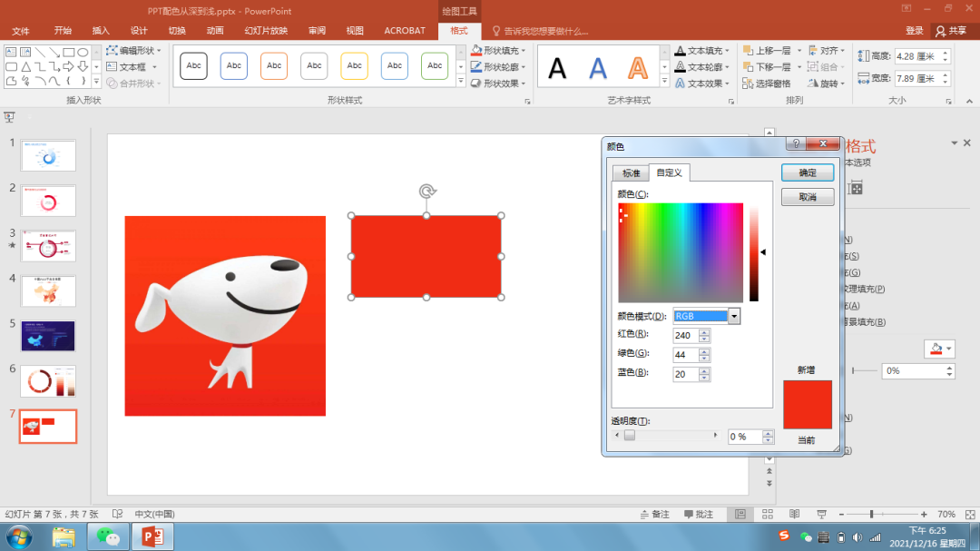Click the 旋转 (Rotate) icon in ribbon

click(x=812, y=84)
